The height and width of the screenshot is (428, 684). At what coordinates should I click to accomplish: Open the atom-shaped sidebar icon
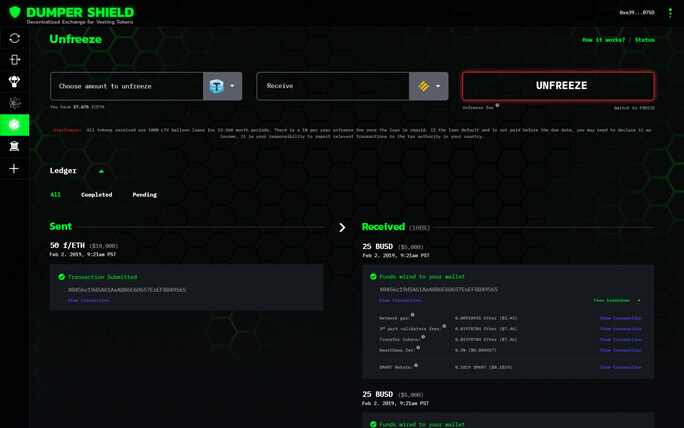[x=14, y=103]
